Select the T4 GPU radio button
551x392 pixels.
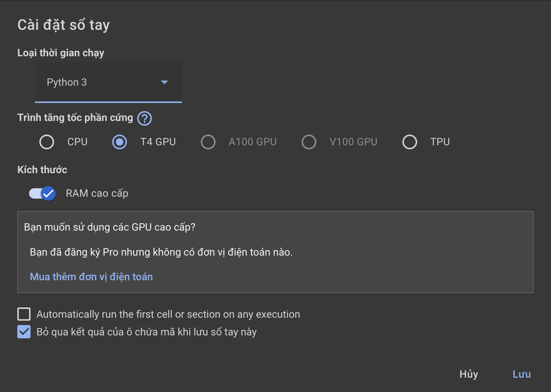click(x=120, y=142)
